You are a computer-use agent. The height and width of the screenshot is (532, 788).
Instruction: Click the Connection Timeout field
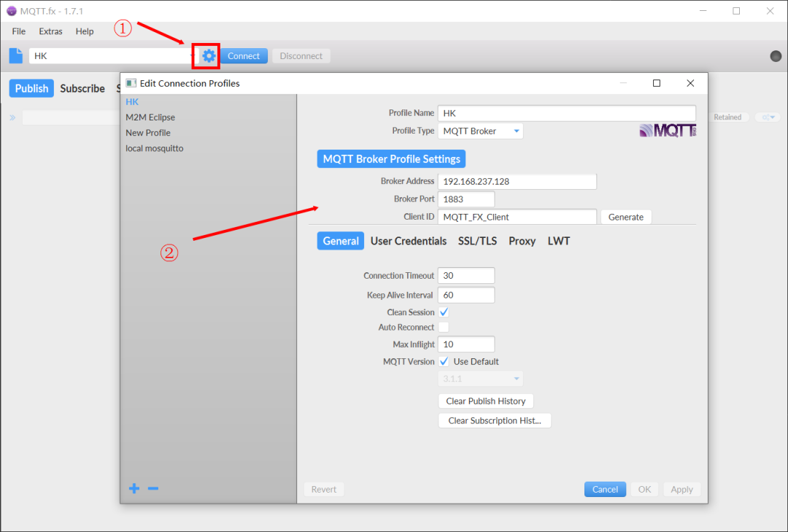[x=466, y=276]
